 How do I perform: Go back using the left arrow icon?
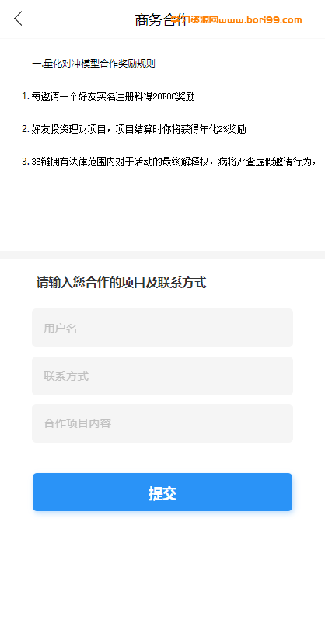click(18, 19)
